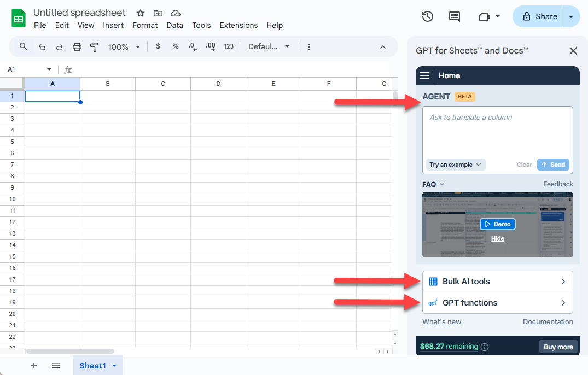The width and height of the screenshot is (588, 375).
Task: Click the Documentation link
Action: [548, 321]
